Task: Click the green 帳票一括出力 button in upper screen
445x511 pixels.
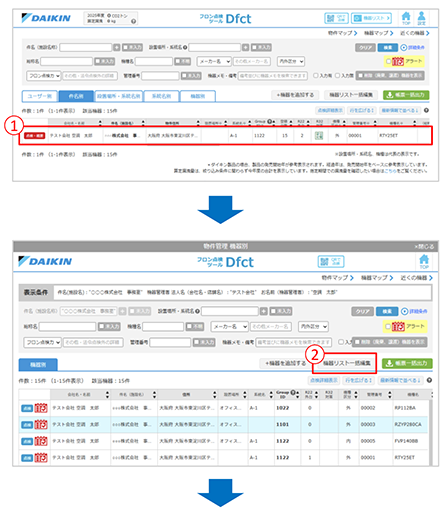Action: coord(406,95)
